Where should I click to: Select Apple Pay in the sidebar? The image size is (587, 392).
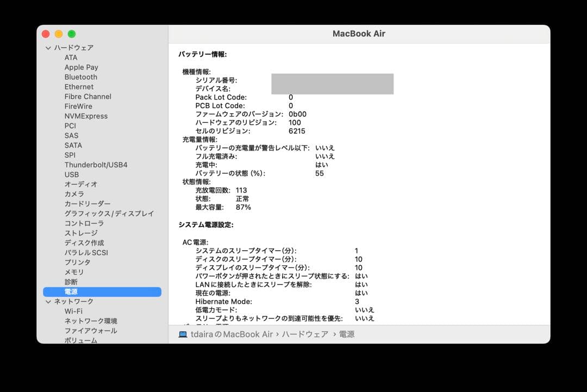[81, 67]
